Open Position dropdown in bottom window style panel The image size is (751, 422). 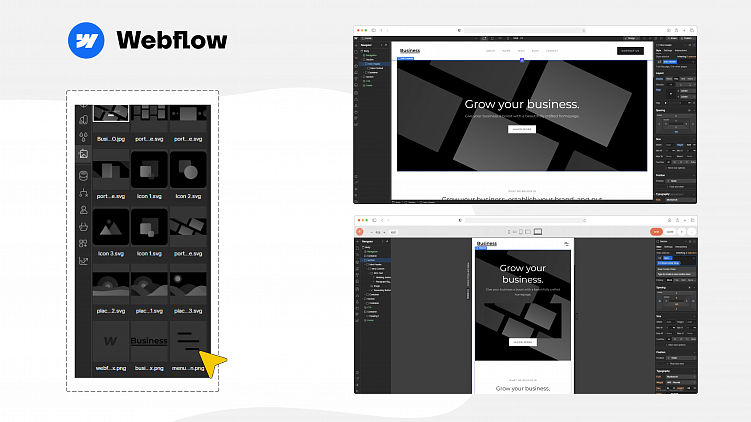tap(681, 358)
